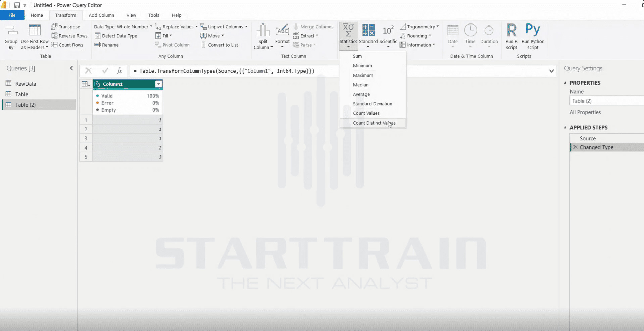Open the Data Type: Whole Number dropdown
This screenshot has height=331, width=644.
pyautogui.click(x=123, y=27)
